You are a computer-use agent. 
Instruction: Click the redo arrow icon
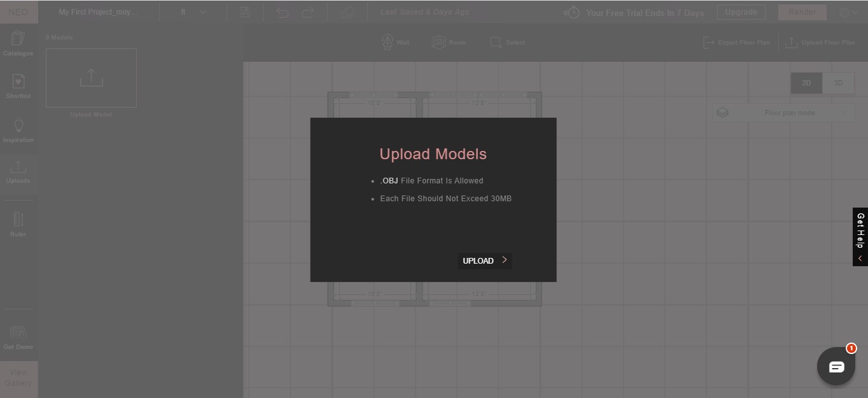pyautogui.click(x=307, y=12)
